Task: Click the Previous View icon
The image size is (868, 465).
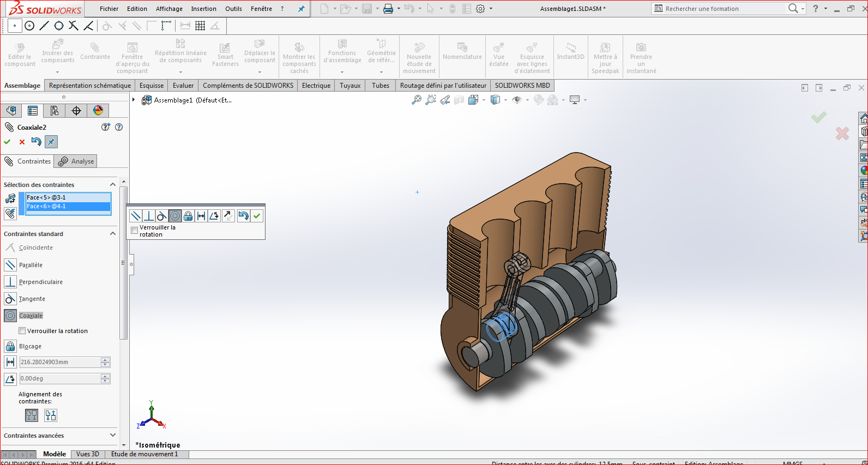Action: click(x=445, y=100)
